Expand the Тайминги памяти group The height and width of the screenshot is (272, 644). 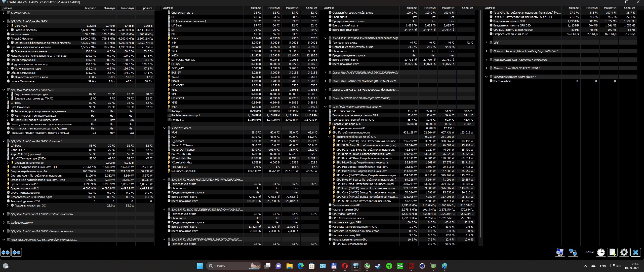coord(4,223)
